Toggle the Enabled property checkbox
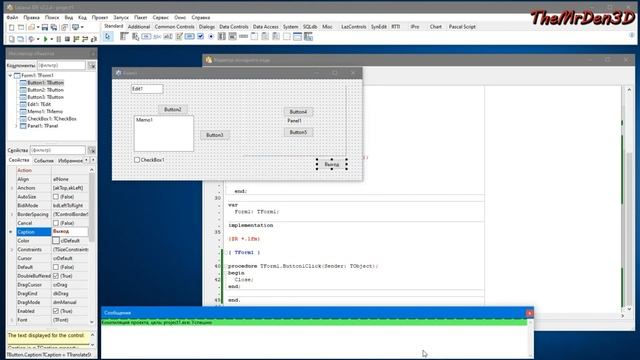The image size is (640, 360). pos(56,311)
